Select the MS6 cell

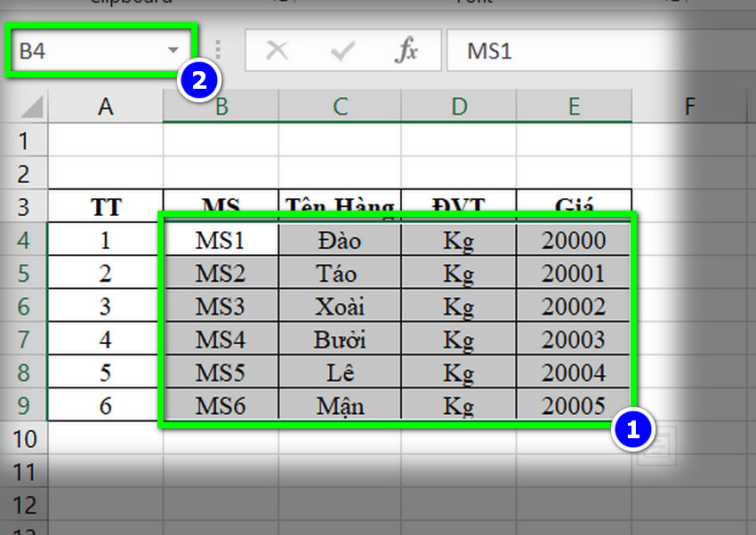[x=221, y=405]
